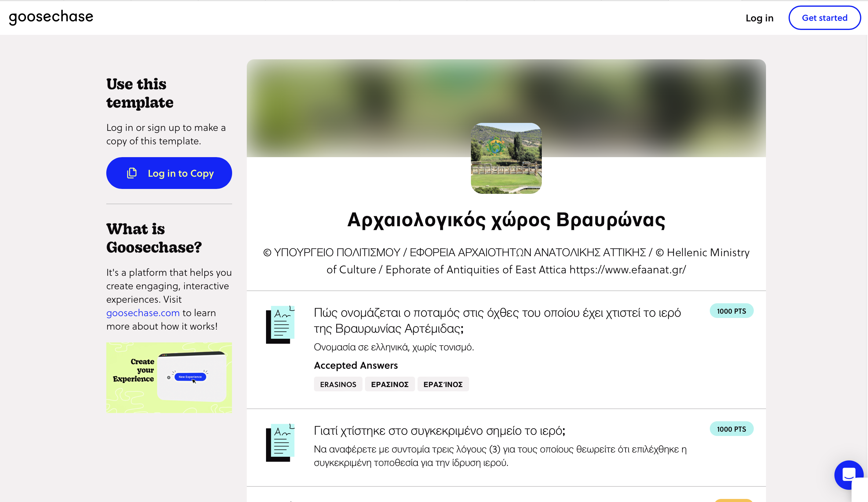Viewport: 868px width, 502px height.
Task: Click the question Γιατί χτίστηκε το ιερό
Action: [x=439, y=431]
